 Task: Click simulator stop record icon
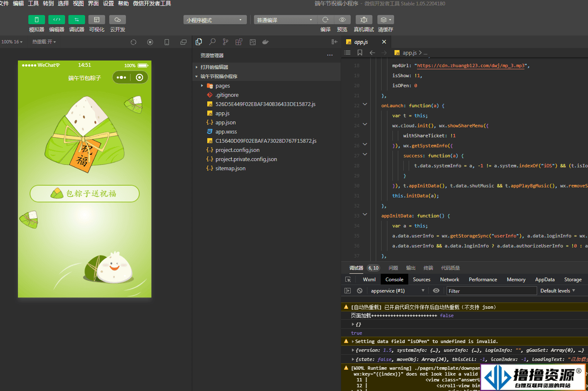point(150,42)
